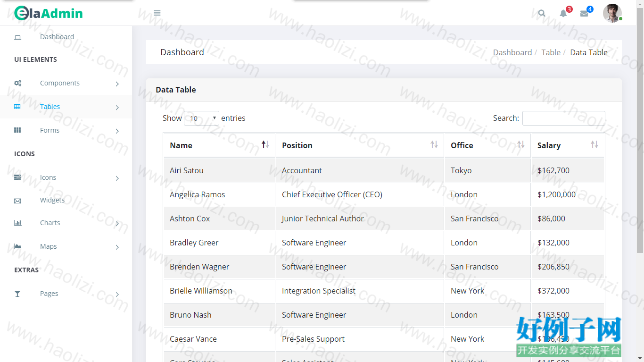Select the Airi Satou name cell
The height and width of the screenshot is (362, 644).
point(220,170)
